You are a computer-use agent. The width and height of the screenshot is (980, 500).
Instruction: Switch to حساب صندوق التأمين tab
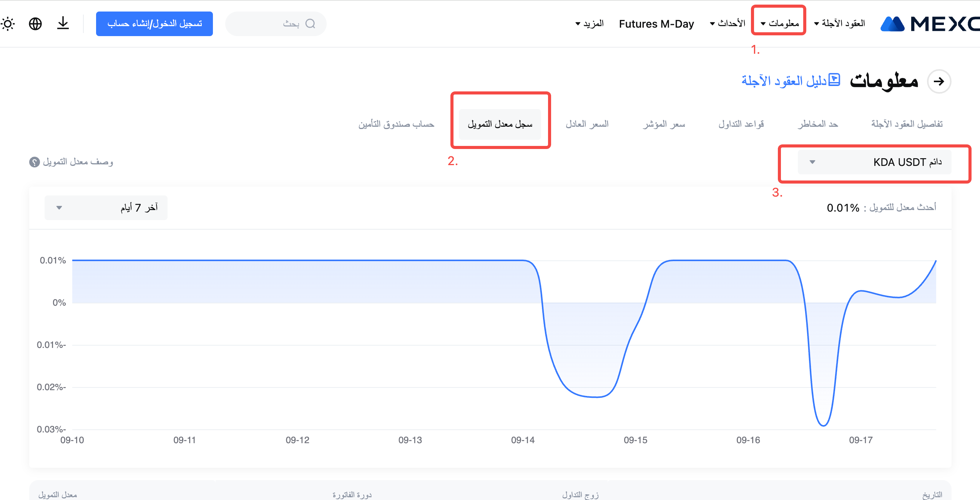point(396,124)
